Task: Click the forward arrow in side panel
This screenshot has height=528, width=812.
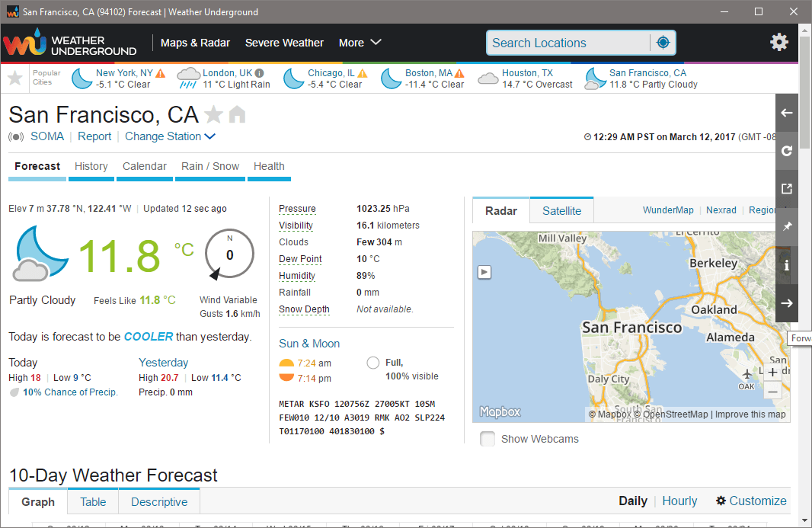Action: click(x=787, y=303)
